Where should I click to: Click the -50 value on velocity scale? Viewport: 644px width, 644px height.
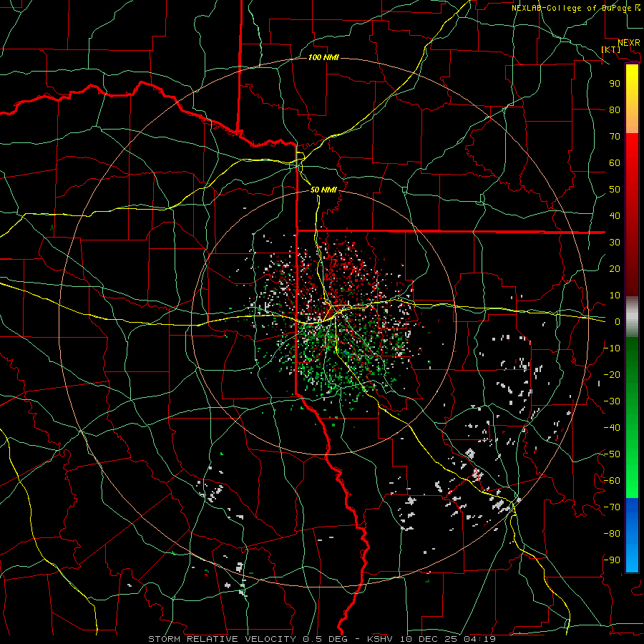[x=612, y=454]
